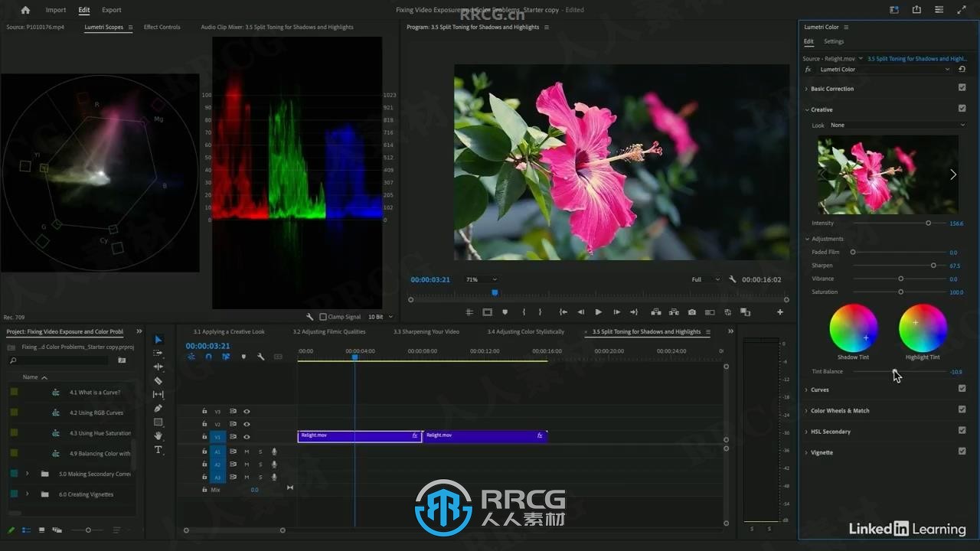Click Play in Program monitor
The width and height of the screenshot is (980, 551).
tap(598, 312)
